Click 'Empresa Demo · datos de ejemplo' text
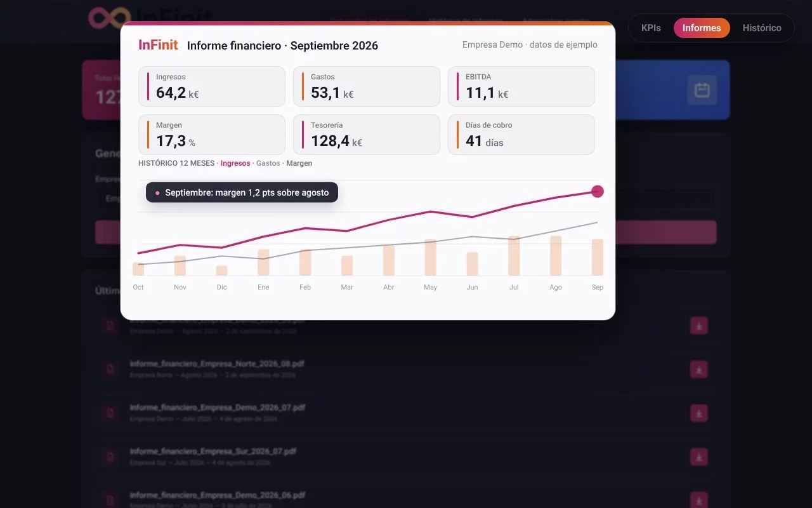This screenshot has width=812, height=508. (530, 45)
